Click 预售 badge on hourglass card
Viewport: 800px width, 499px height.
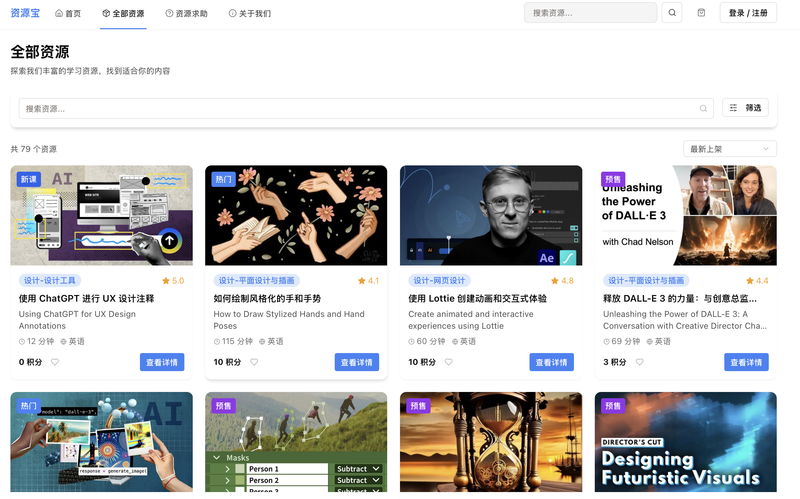point(418,406)
